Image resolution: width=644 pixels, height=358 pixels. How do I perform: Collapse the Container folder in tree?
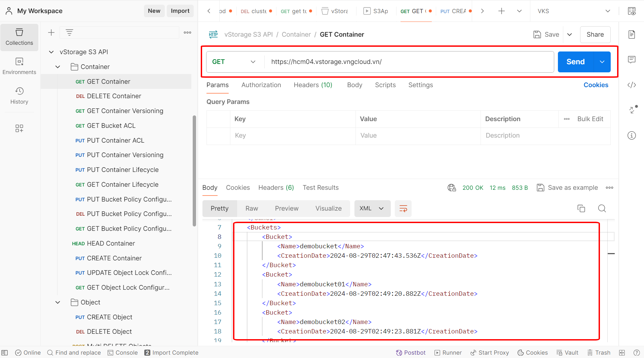[x=58, y=67]
